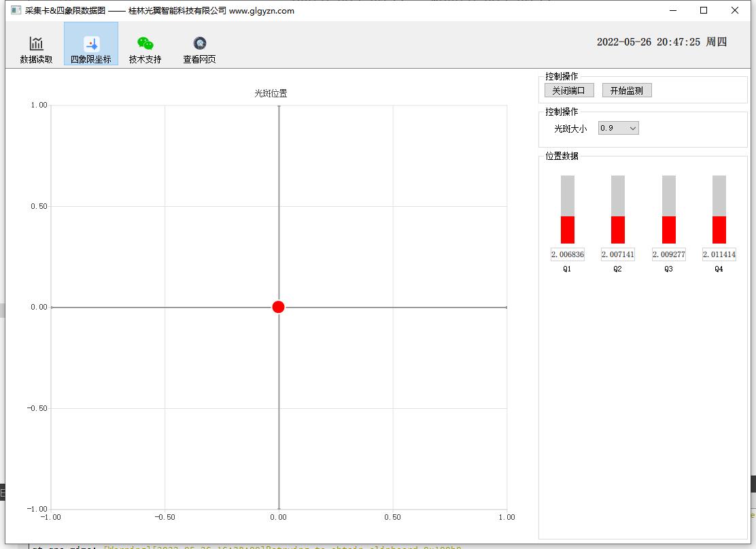Select the Q2 value field 2.007141
Screen dimensions: 756x549
click(617, 254)
